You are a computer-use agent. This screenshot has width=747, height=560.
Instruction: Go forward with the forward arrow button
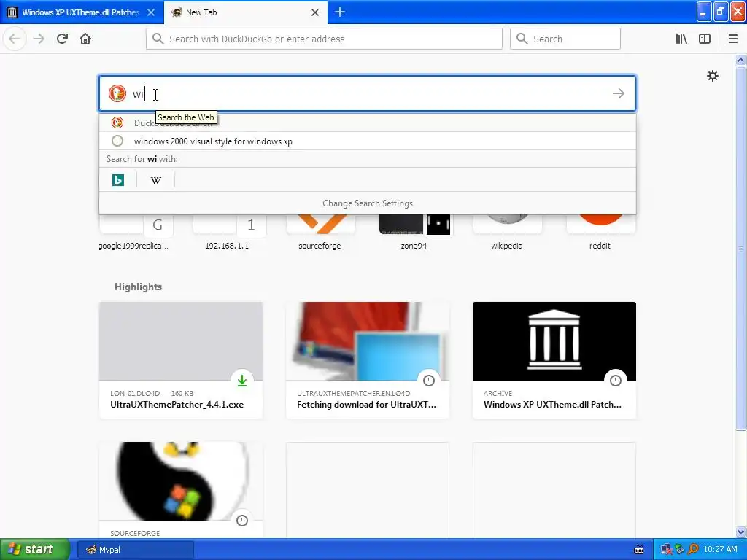pyautogui.click(x=39, y=39)
